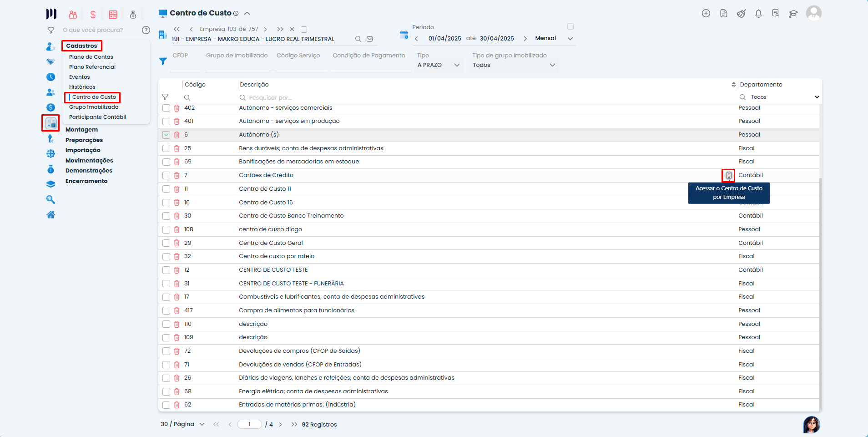Tick the checkbox above the period selector

(x=570, y=26)
